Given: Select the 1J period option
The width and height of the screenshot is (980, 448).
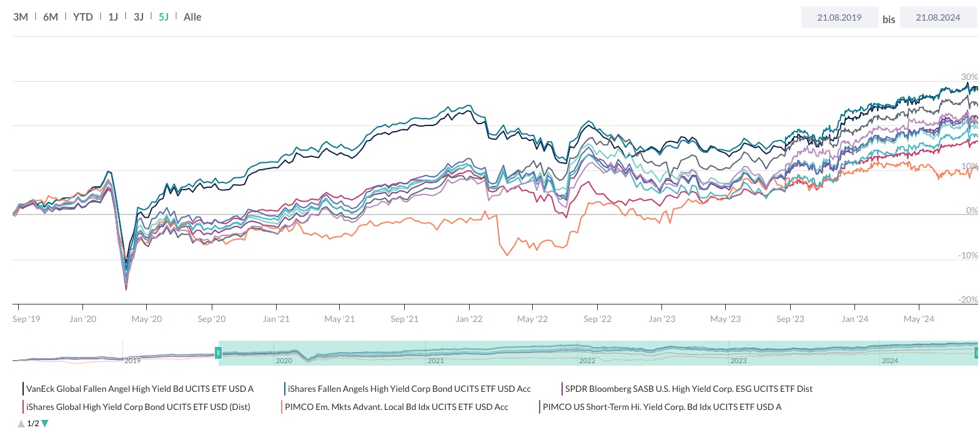Looking at the screenshot, I should coord(112,17).
